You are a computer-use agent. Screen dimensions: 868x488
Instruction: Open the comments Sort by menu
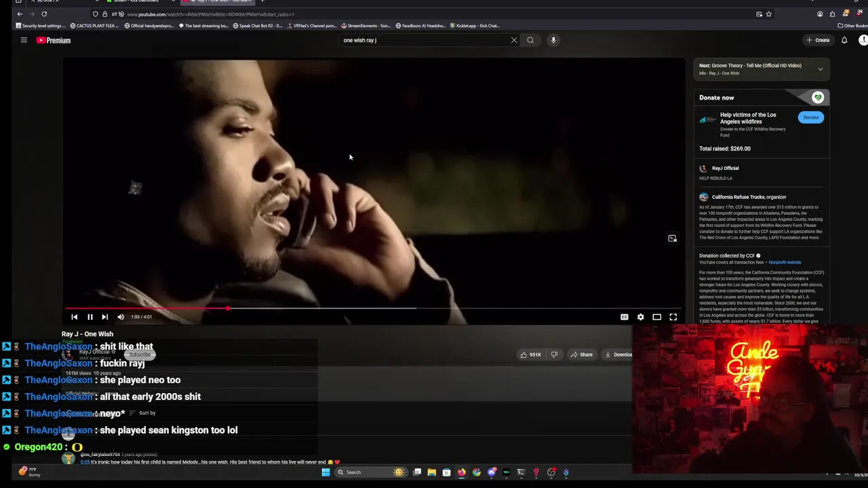coord(143,413)
